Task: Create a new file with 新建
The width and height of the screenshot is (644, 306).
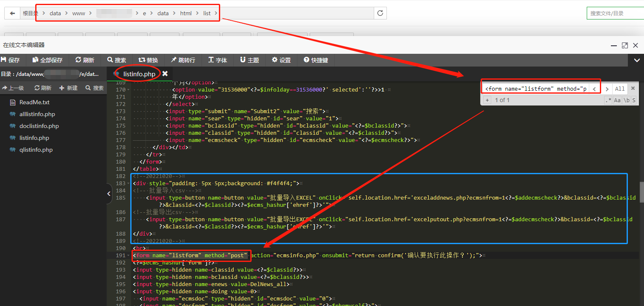Action: (68, 88)
